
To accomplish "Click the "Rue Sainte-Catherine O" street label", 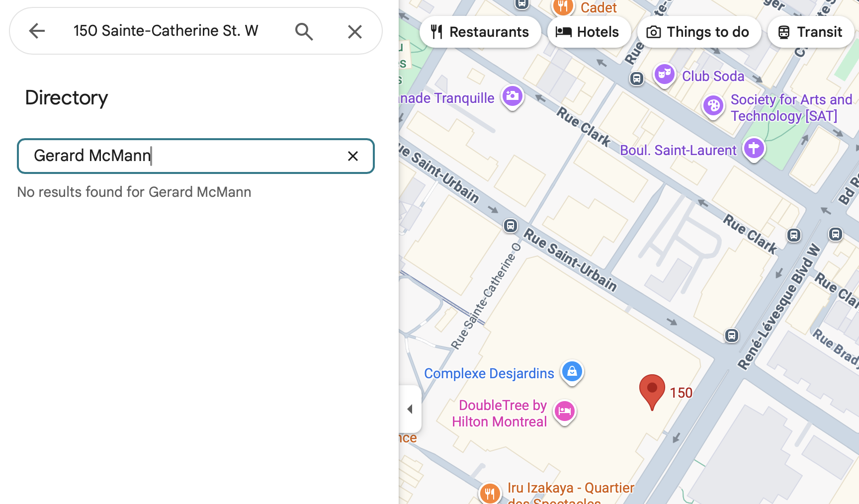I will [486, 296].
